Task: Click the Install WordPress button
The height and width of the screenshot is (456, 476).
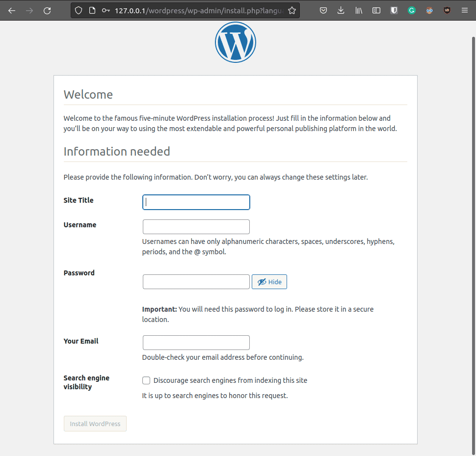Action: click(95, 424)
